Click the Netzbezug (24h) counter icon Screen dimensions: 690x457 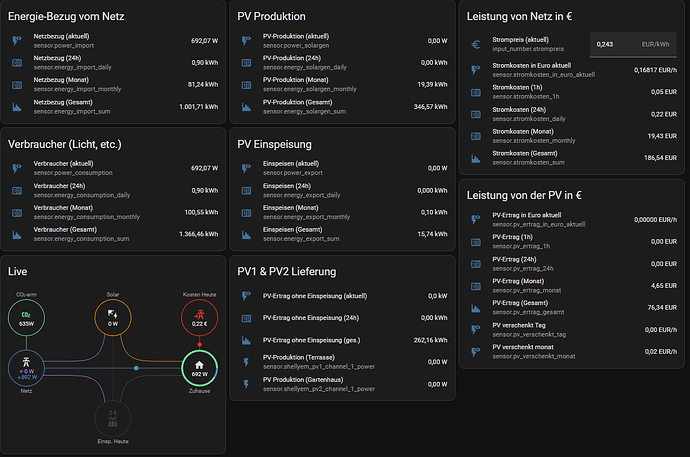[17, 63]
